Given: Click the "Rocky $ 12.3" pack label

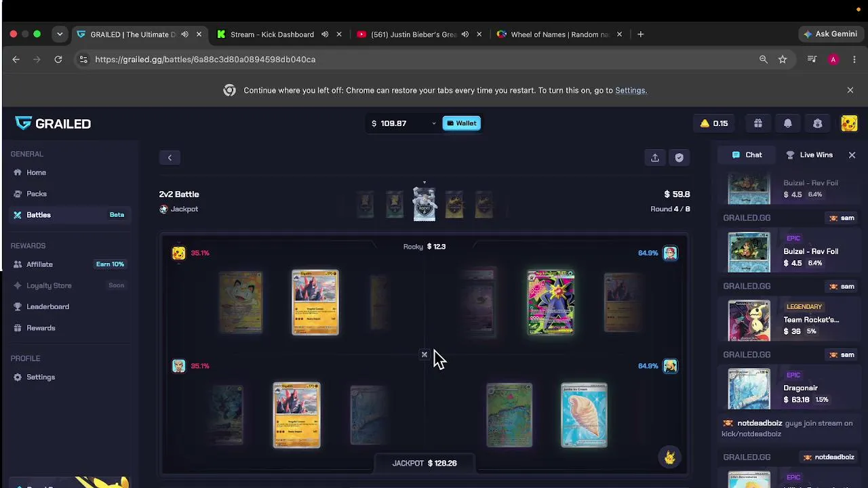Looking at the screenshot, I should tap(425, 247).
